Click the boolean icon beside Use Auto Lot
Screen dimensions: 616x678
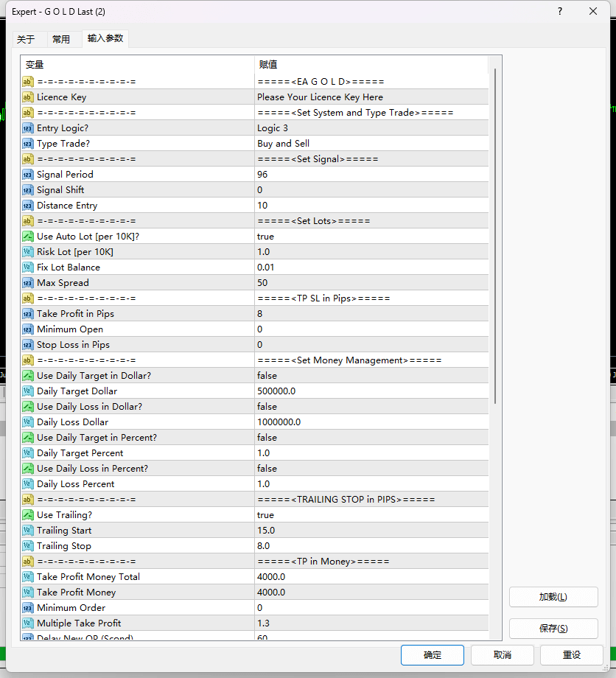pyautogui.click(x=28, y=237)
